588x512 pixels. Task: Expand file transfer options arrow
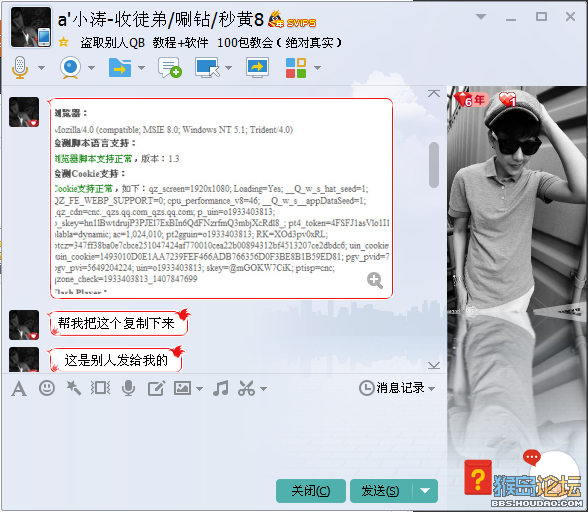point(141,68)
